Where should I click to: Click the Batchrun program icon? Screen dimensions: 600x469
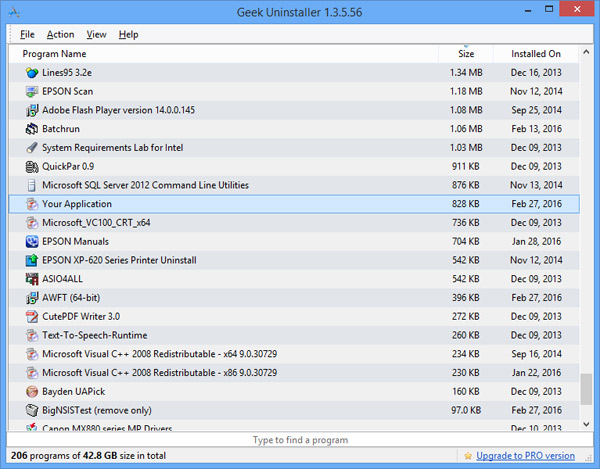[x=31, y=129]
